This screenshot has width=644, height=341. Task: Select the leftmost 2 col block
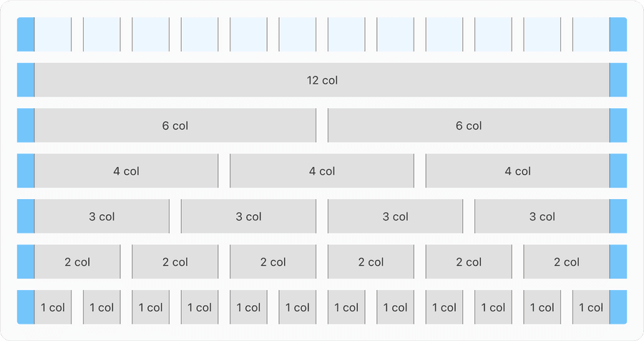tap(77, 262)
